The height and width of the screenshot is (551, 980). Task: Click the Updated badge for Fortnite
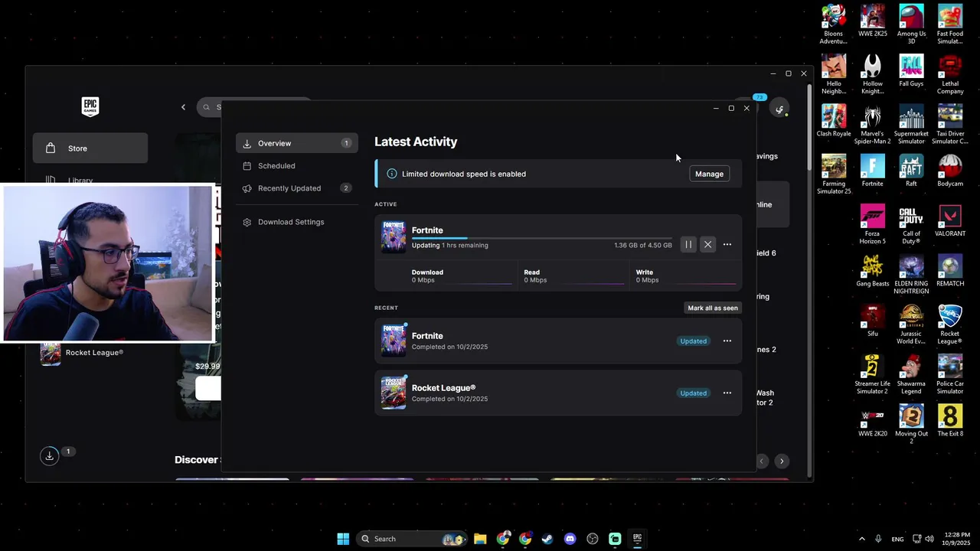click(694, 341)
